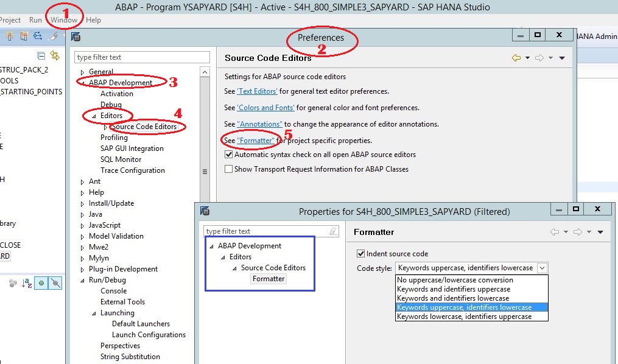Screen dimensions: 618x364
Task: Select the Activation preferences item
Action: point(117,94)
